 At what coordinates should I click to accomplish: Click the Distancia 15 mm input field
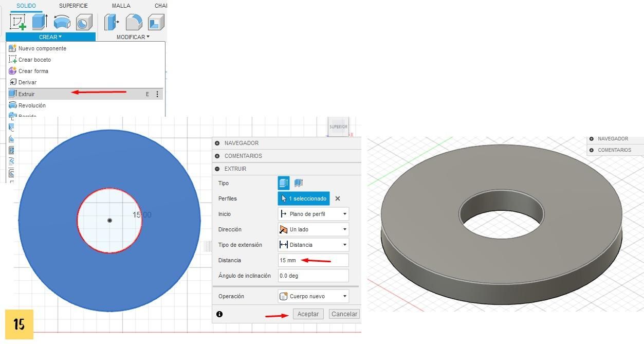(x=314, y=260)
